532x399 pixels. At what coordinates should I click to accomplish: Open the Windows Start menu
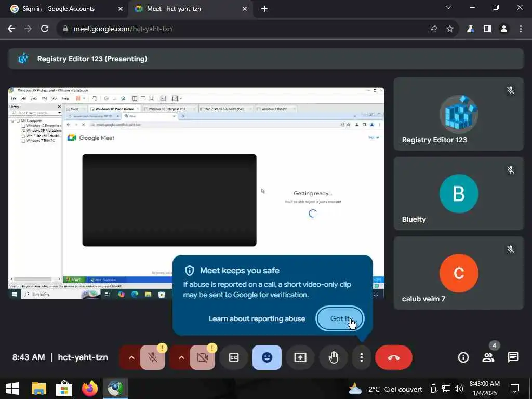(12, 389)
